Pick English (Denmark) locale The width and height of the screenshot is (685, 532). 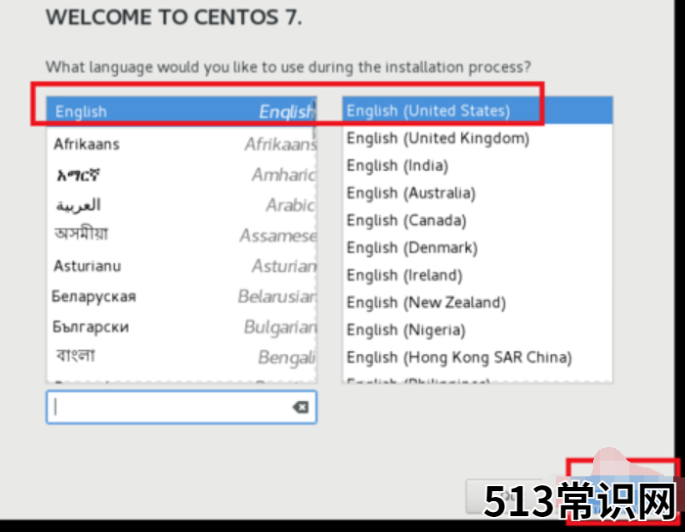[477, 248]
